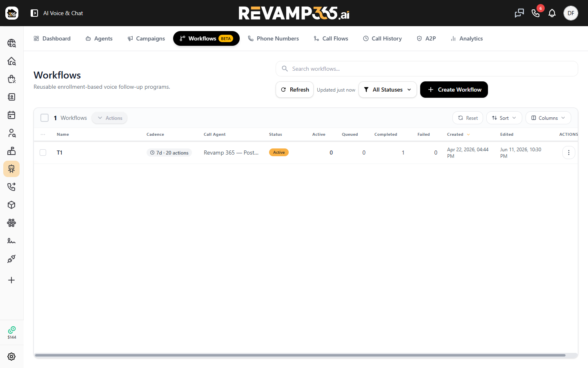This screenshot has width=588, height=368.
Task: Click the Refresh button
Action: [x=294, y=90]
